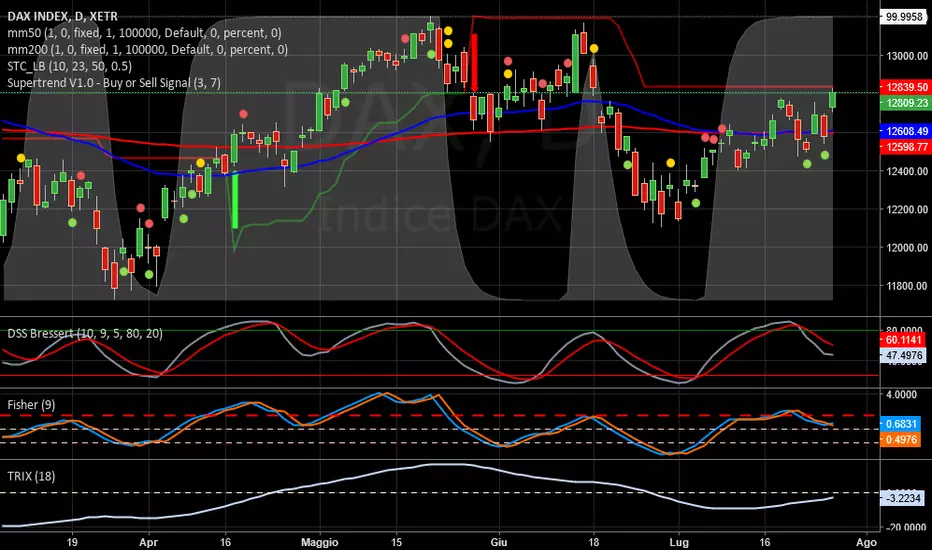Screen dimensions: 932x550
Task: Click the 12000.00 price axis label
Action: [907, 247]
